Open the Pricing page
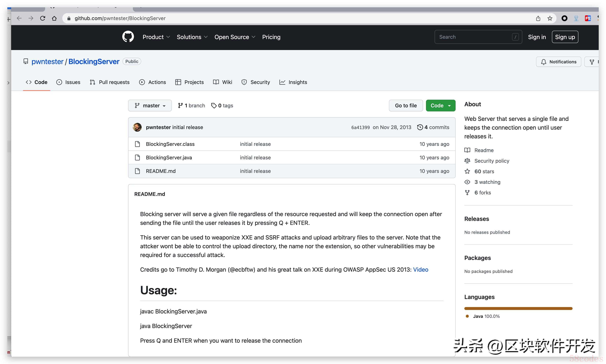The height and width of the screenshot is (364, 606). pyautogui.click(x=271, y=37)
